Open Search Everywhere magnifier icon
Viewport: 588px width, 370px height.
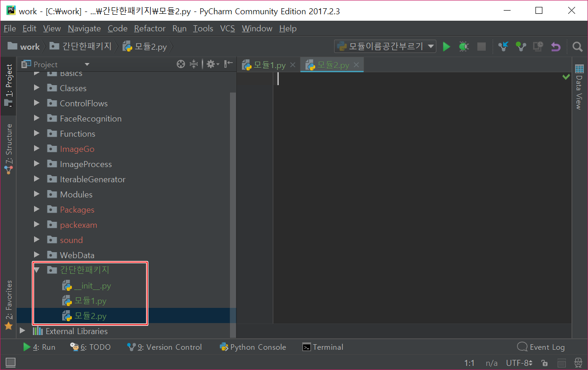click(577, 46)
